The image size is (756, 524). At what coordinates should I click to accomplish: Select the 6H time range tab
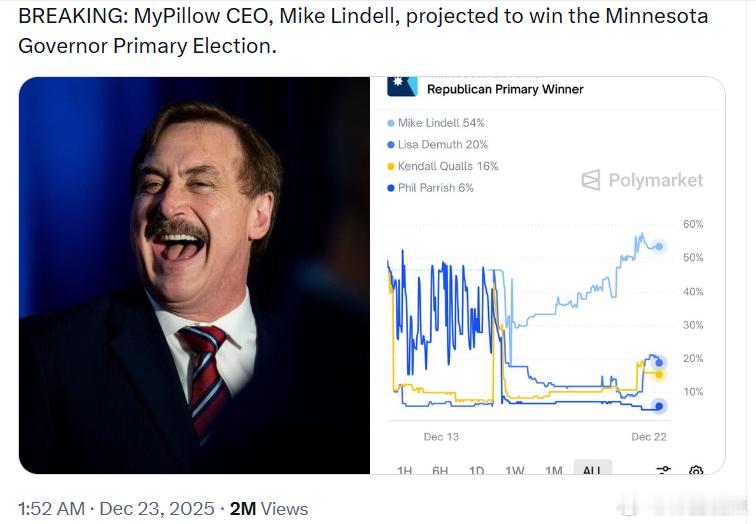click(x=440, y=470)
